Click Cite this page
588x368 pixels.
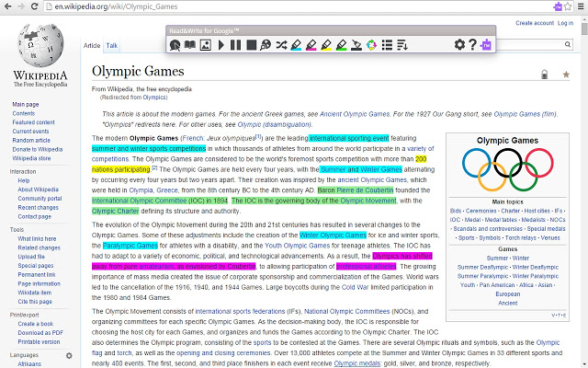[x=35, y=302]
